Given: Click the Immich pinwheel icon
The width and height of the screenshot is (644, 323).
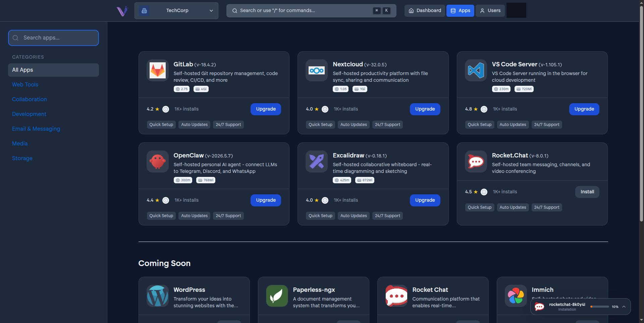Looking at the screenshot, I should point(516,296).
